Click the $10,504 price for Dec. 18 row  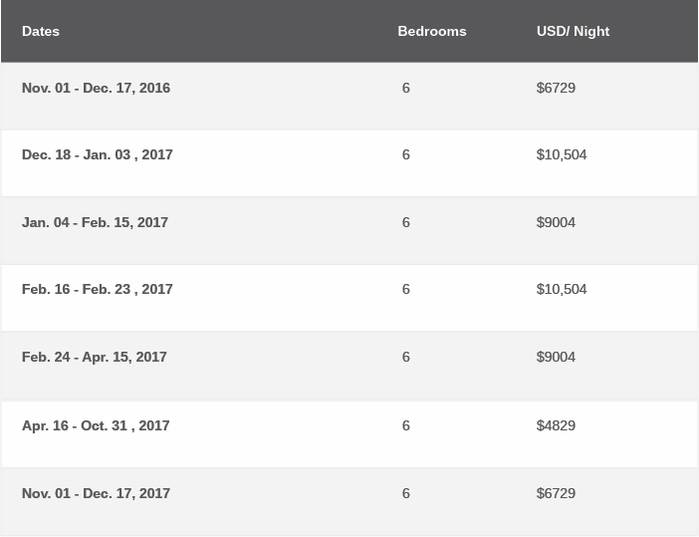click(562, 155)
